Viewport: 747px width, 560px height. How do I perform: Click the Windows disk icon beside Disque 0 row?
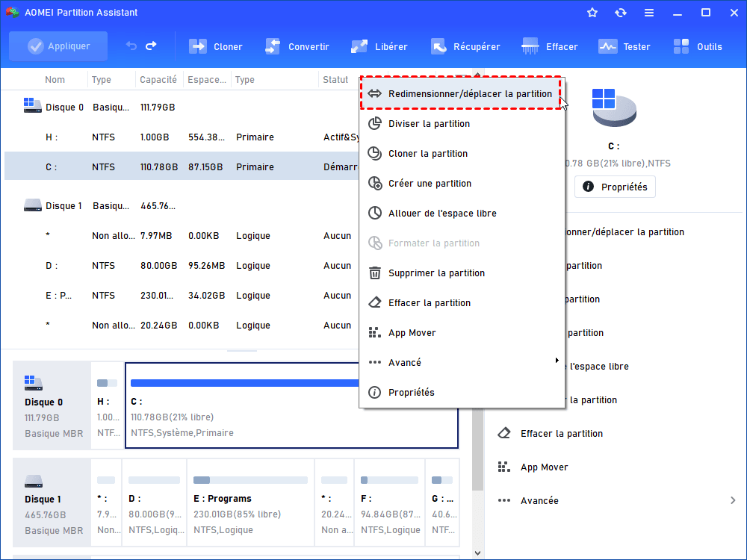coord(32,105)
